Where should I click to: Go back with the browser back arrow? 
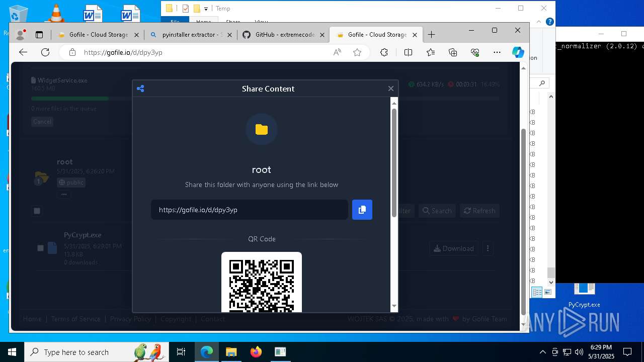23,52
